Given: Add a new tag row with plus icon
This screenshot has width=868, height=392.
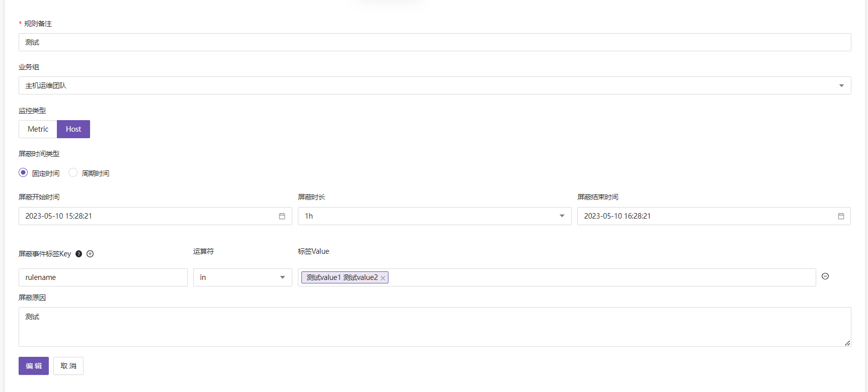Looking at the screenshot, I should point(90,254).
